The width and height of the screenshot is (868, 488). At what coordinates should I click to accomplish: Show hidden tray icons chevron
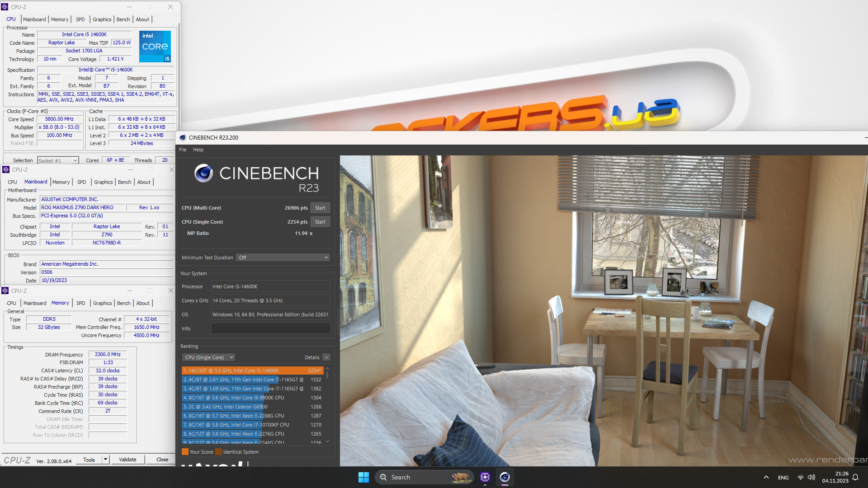click(x=766, y=477)
